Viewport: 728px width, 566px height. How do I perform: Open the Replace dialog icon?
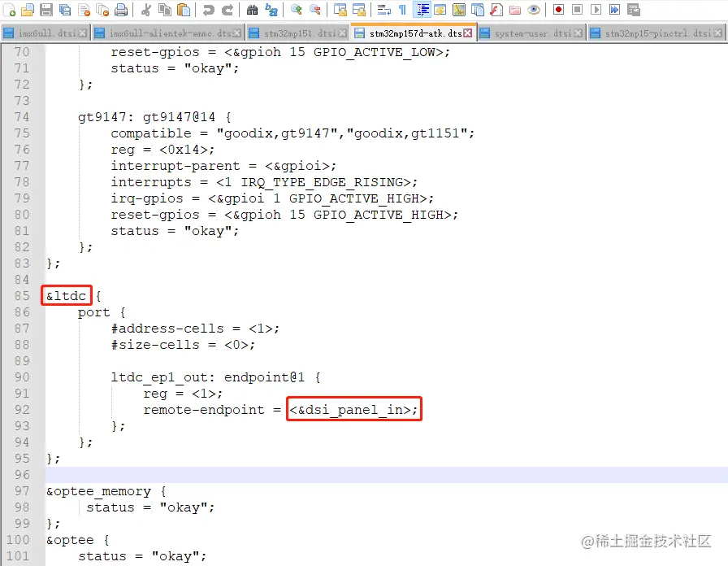(271, 9)
